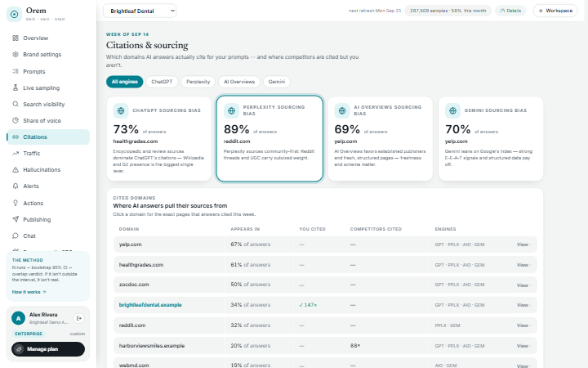Click View for reddit.com row

[x=523, y=325]
